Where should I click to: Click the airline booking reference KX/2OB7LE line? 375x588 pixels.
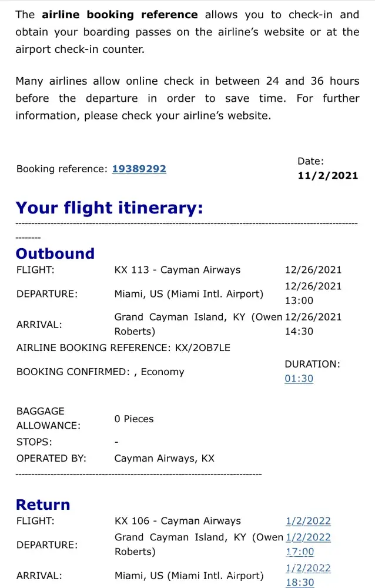pyautogui.click(x=123, y=348)
